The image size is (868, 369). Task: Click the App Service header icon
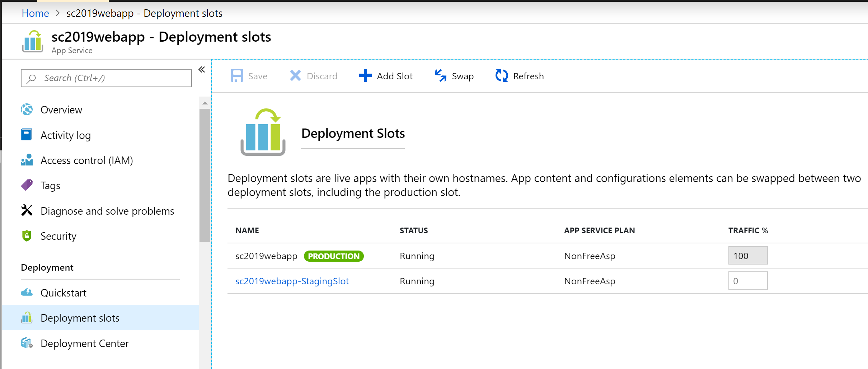[33, 41]
